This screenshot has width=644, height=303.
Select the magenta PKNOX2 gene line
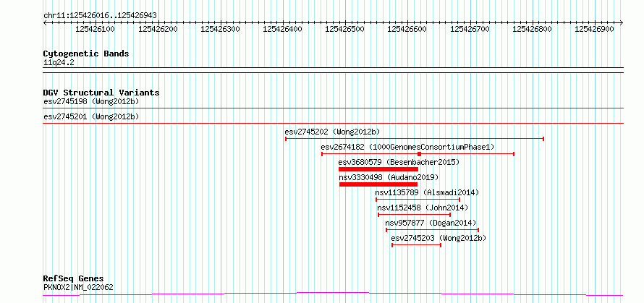click(333, 294)
